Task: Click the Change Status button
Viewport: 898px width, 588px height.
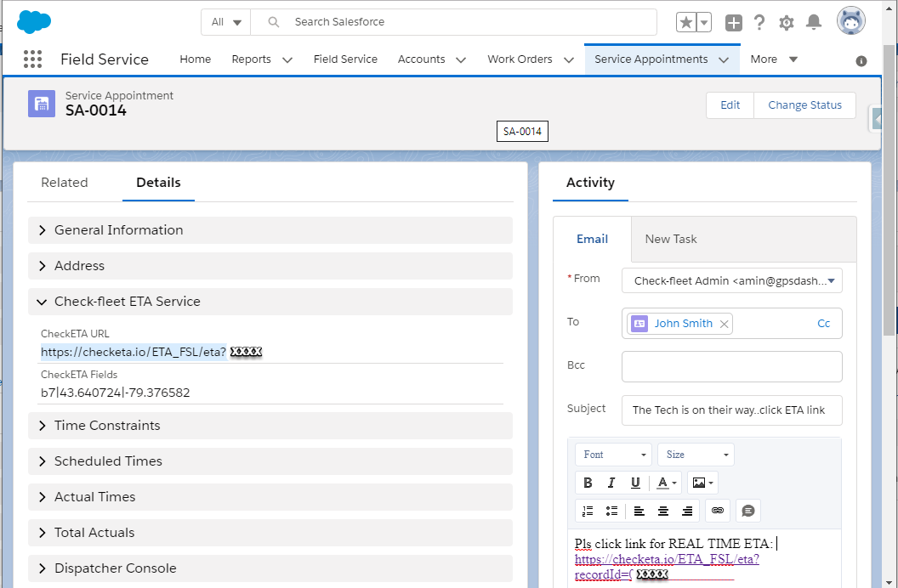Action: [x=804, y=105]
